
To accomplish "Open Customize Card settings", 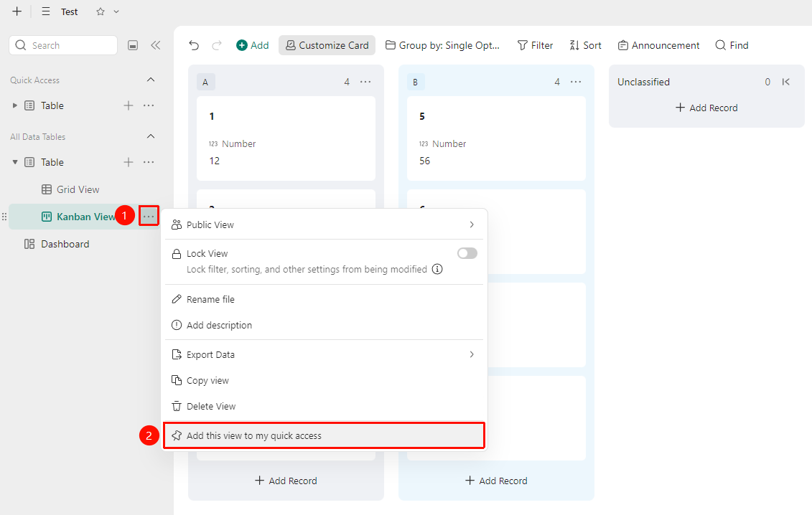I will [x=327, y=46].
